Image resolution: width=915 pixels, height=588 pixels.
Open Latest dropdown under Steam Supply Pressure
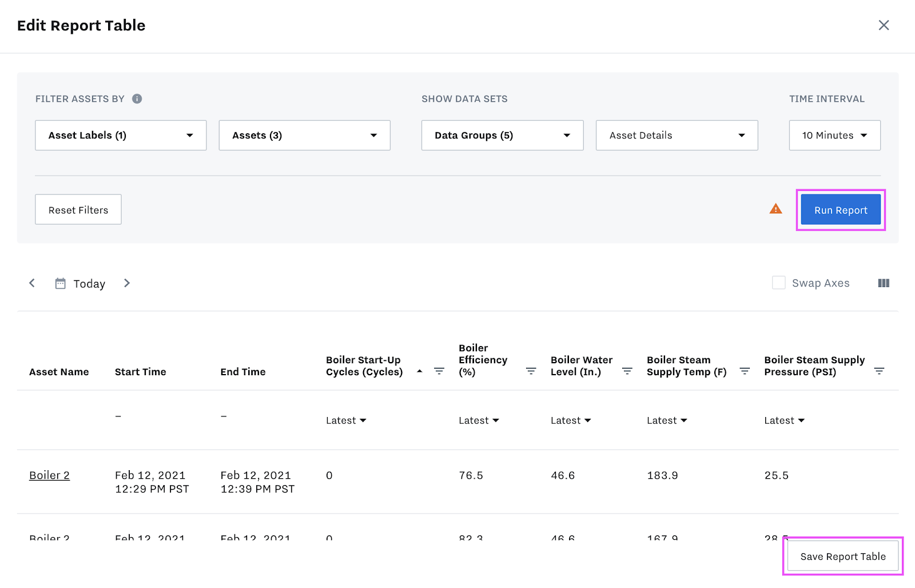point(784,420)
